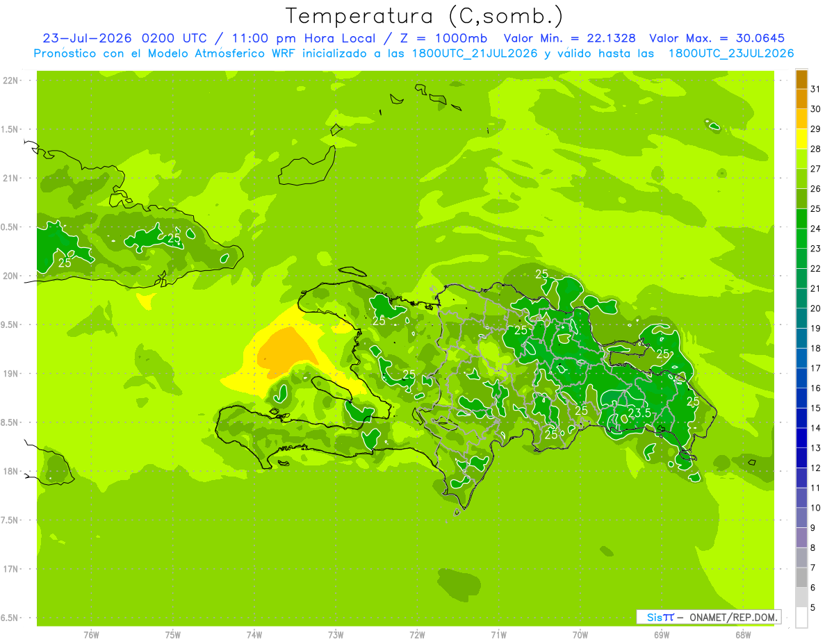Click the "0.5N" latitude axis label
Image resolution: width=834 pixels, height=644 pixels.
tap(10, 227)
